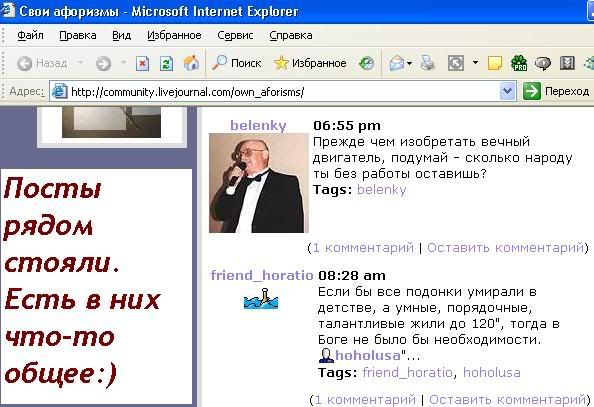Screen dimensions: 594x407
Task: Click the Stop loading icon
Action: (x=142, y=63)
